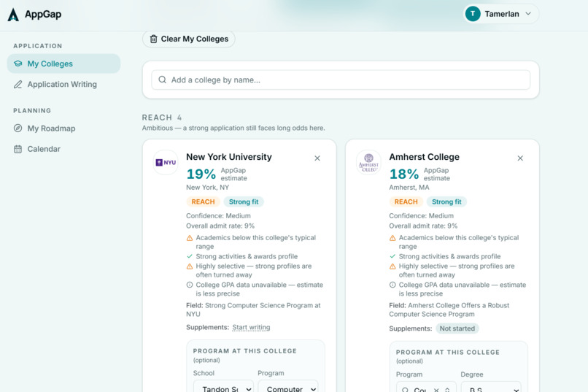Click the graduation cap icon beside My Colleges
The width and height of the screenshot is (588, 392).
18,64
